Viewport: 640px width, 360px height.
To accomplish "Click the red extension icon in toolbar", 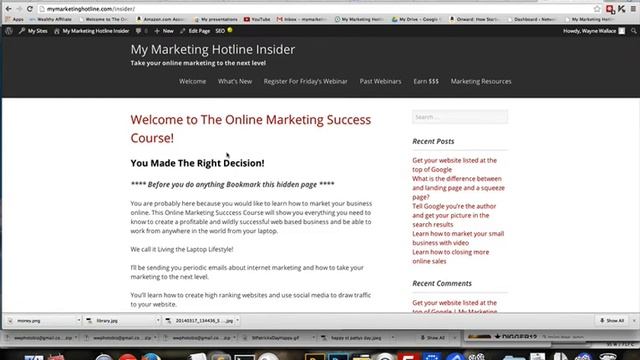I will (610, 9).
